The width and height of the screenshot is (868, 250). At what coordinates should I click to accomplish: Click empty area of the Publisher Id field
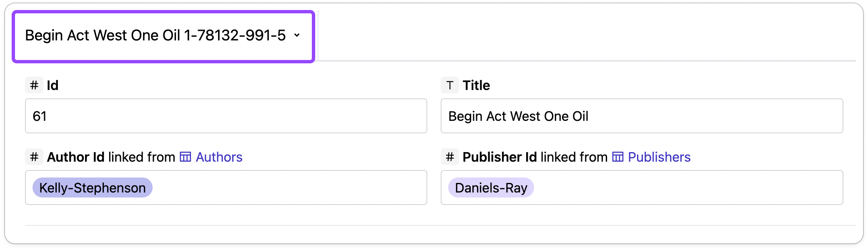[688, 187]
